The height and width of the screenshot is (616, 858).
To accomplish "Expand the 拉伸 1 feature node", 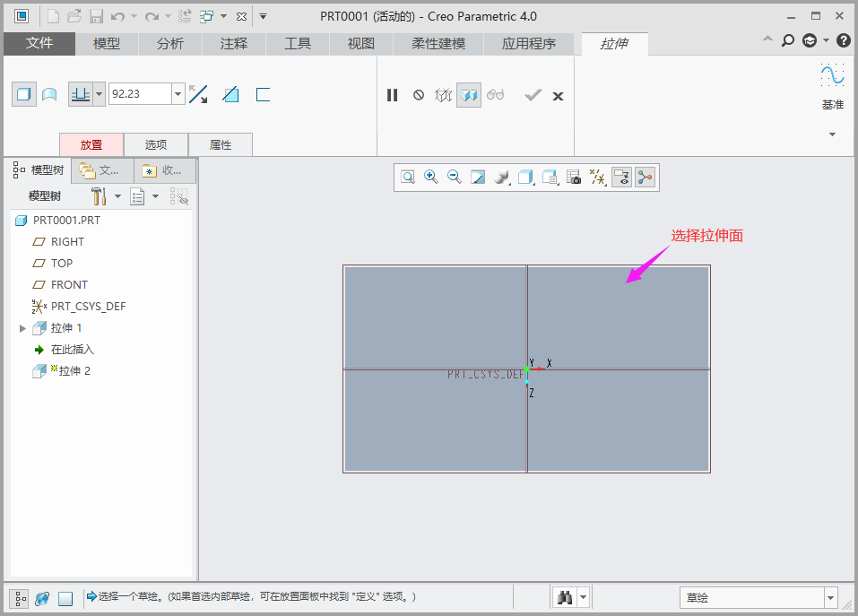I will [22, 328].
